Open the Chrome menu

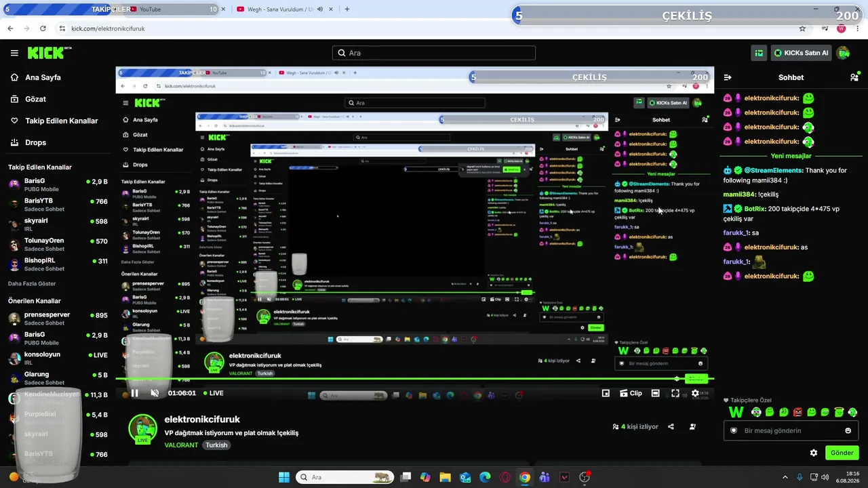(x=856, y=28)
